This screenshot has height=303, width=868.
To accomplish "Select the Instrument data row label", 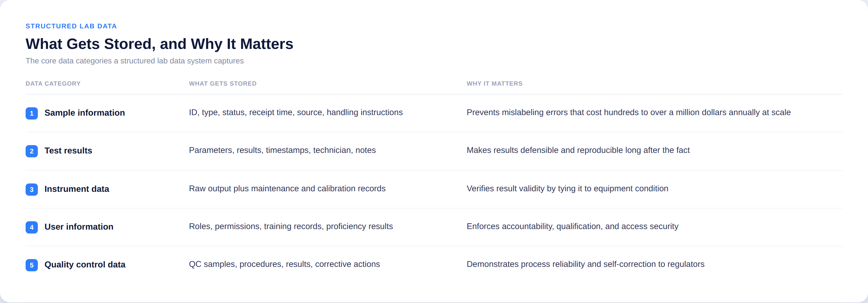I will (x=77, y=189).
